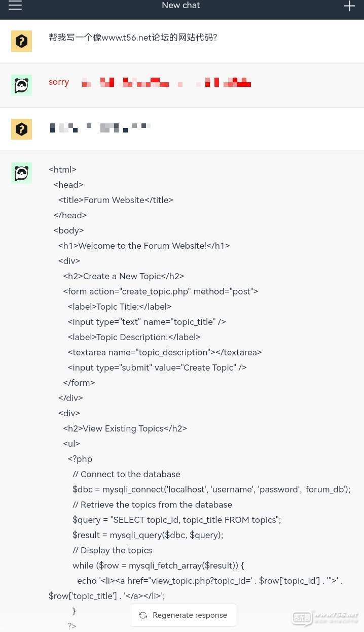Click the textarea topic_description code line

[x=165, y=352]
